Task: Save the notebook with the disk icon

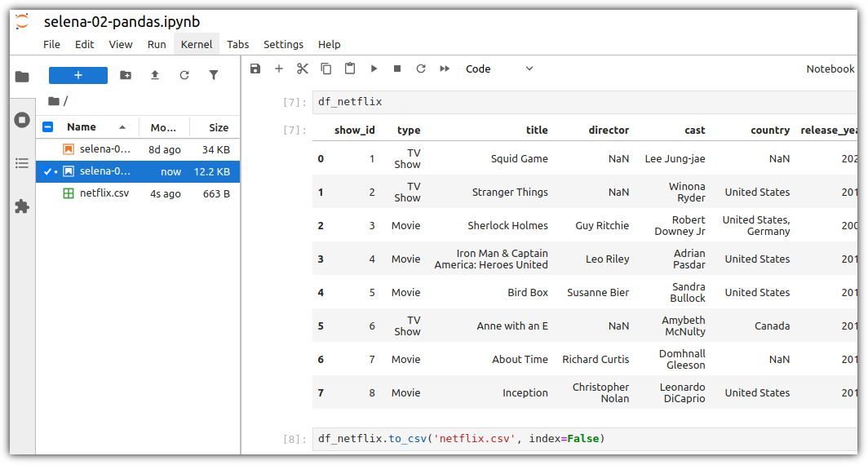Action: (x=255, y=69)
